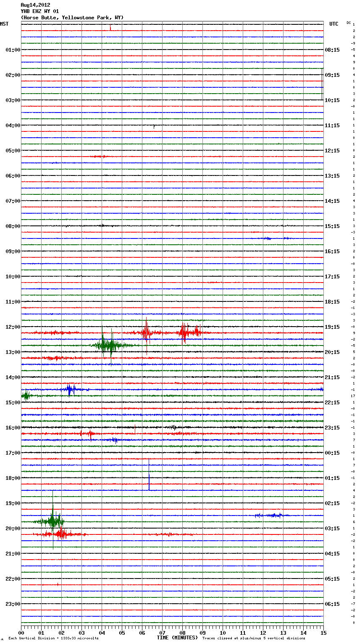The image size is (357, 644).
Task: Select minute tick label 12 on x-axis
Action: click(x=263, y=633)
